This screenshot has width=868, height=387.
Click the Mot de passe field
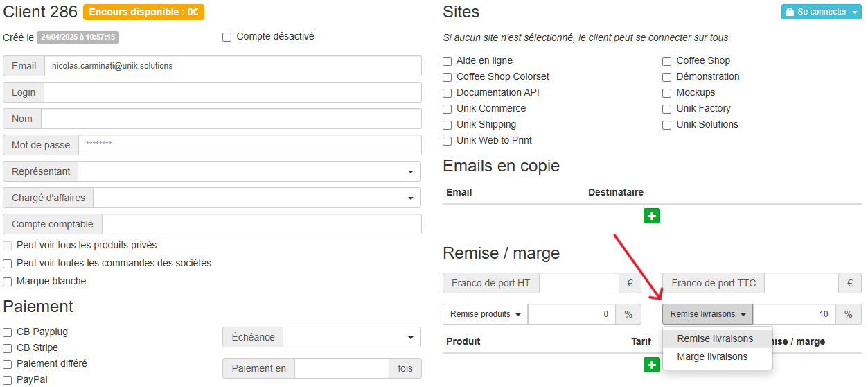coord(249,145)
